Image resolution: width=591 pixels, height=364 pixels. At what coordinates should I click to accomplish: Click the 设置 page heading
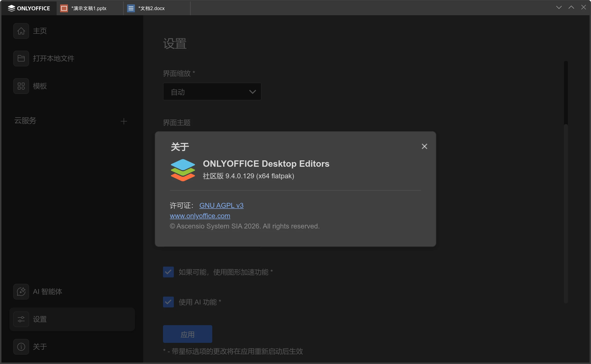[175, 44]
